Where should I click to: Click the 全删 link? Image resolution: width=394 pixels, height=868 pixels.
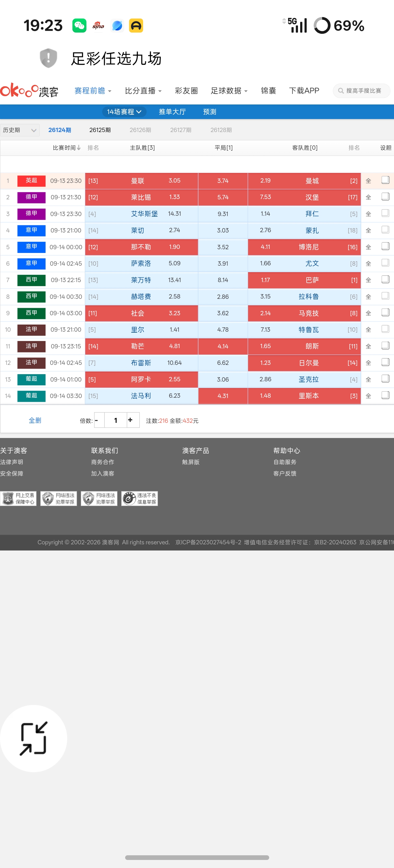click(x=35, y=420)
